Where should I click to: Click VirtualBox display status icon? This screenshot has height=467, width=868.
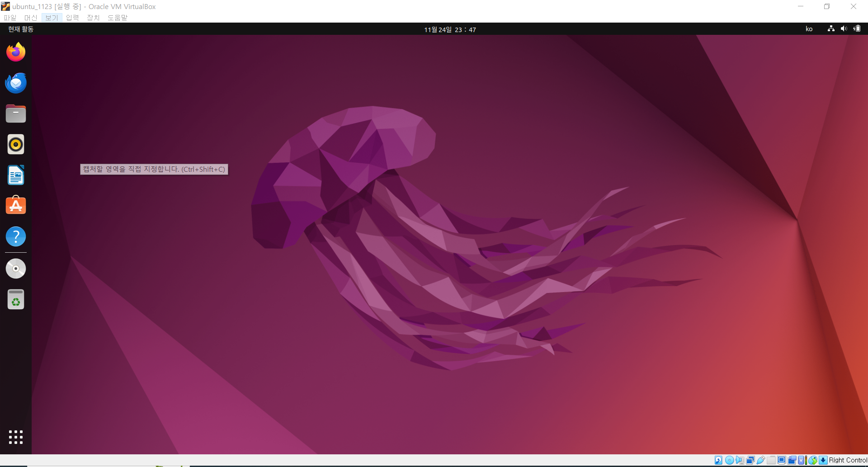click(x=782, y=460)
